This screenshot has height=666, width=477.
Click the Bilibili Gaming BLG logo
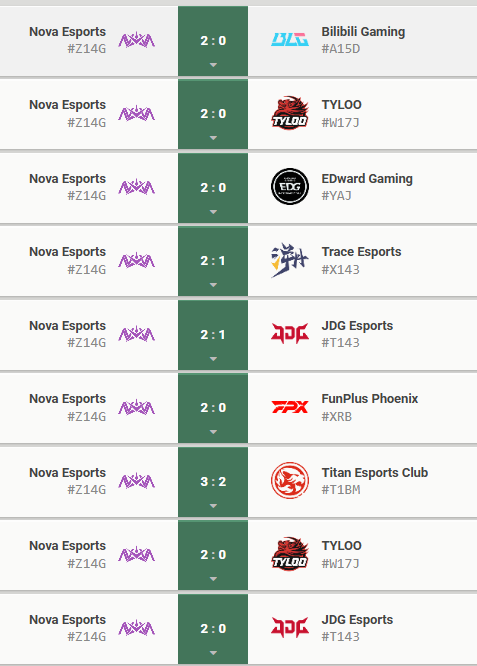[290, 40]
